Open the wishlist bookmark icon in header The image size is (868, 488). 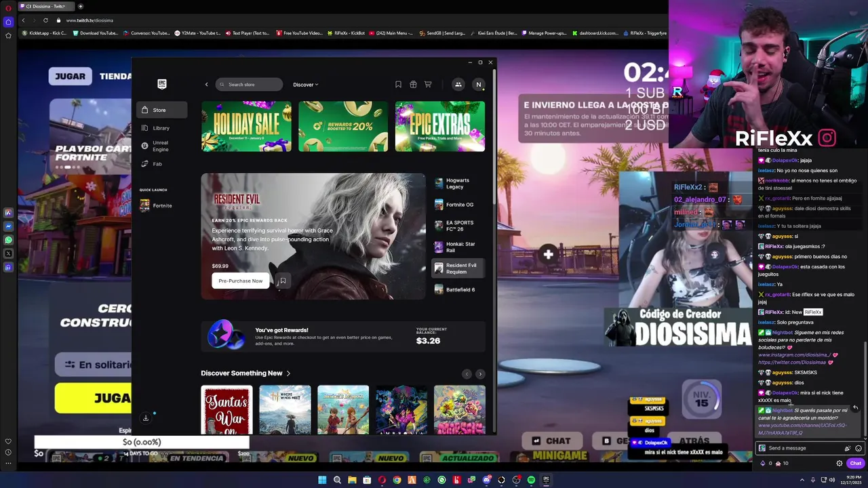(398, 85)
